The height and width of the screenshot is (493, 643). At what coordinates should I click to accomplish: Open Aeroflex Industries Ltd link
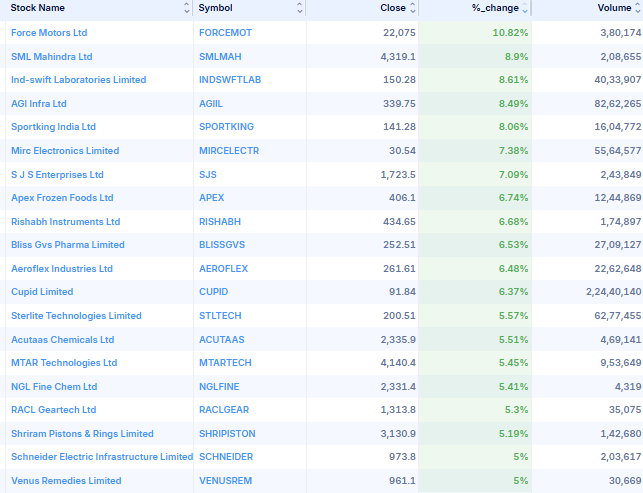click(62, 269)
